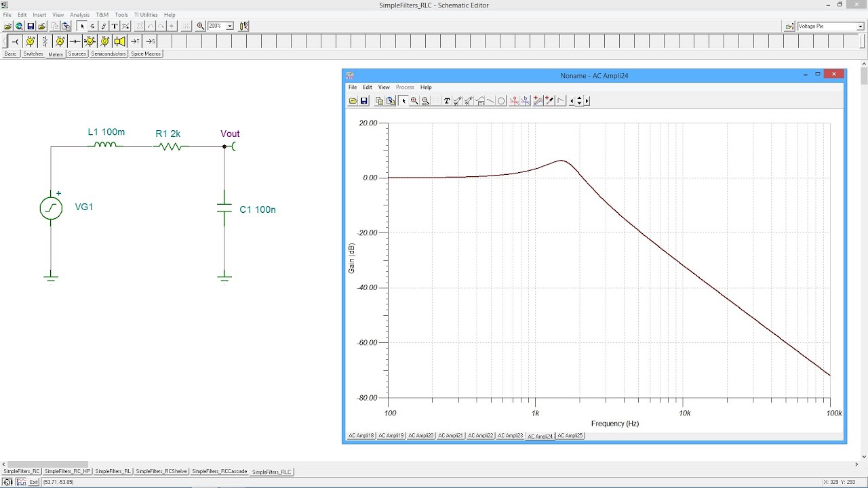868x488 pixels.
Task: Select the pointer tool in diagram window
Action: click(403, 101)
